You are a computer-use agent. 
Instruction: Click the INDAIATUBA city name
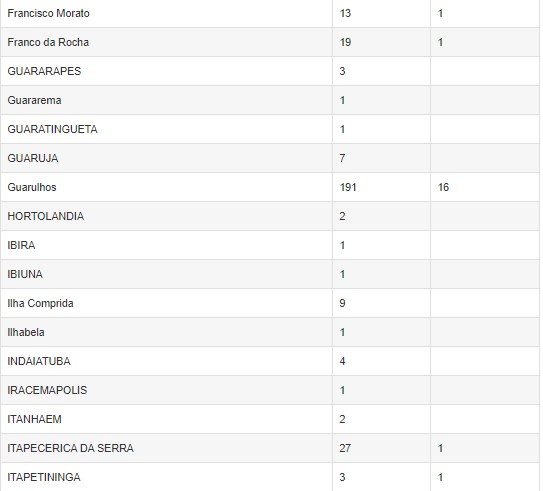pyautogui.click(x=39, y=361)
